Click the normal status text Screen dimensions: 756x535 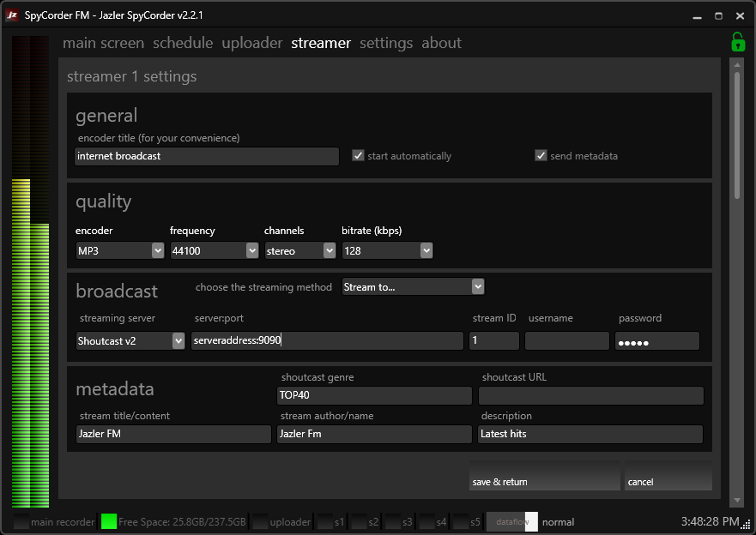pos(558,522)
